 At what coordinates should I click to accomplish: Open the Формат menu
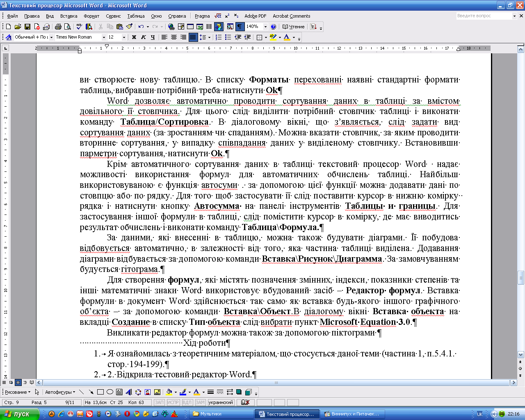point(91,16)
